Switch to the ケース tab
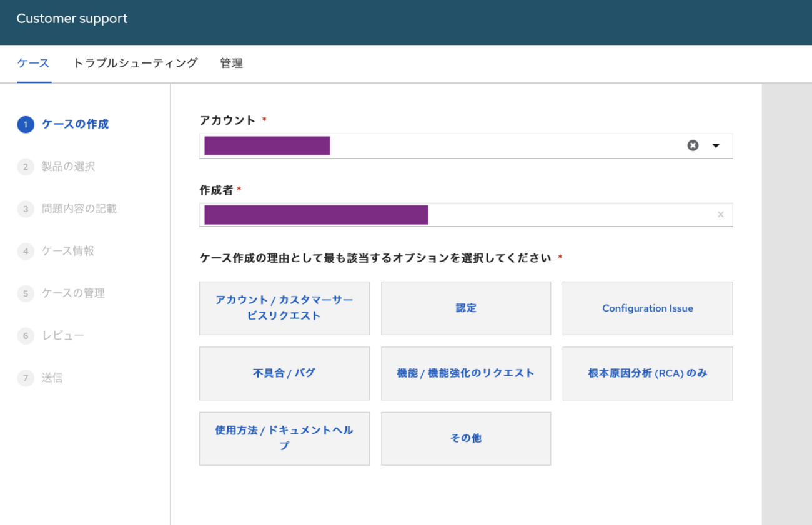 point(34,63)
